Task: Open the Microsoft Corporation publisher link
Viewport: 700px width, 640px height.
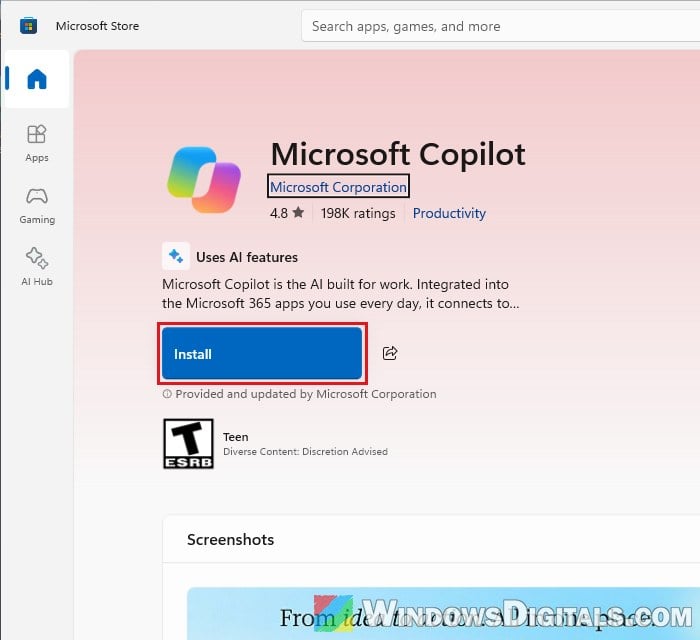Action: point(338,187)
